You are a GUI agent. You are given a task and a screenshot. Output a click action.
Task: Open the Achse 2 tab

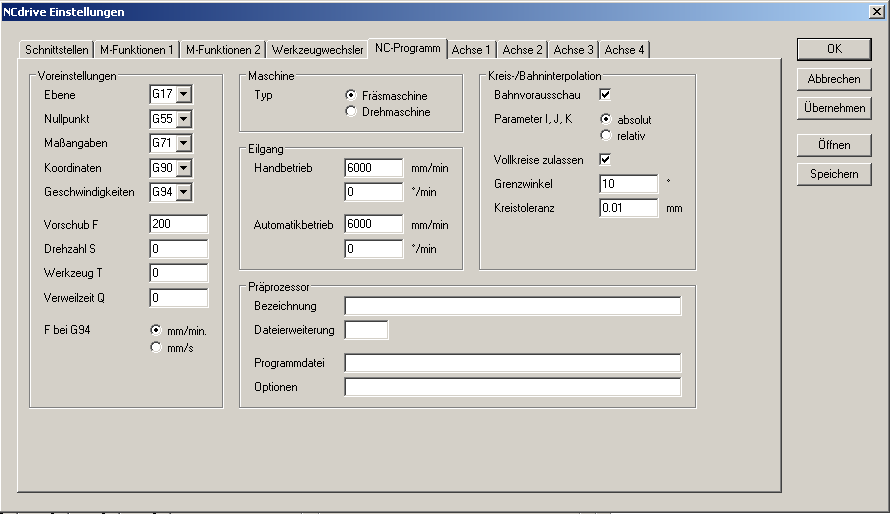pos(522,50)
